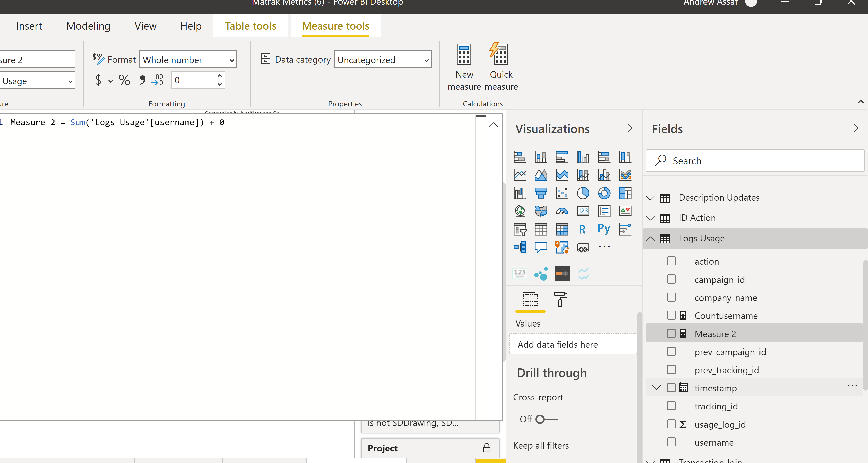This screenshot has width=868, height=463.
Task: Select the gauge visualization icon
Action: (562, 211)
